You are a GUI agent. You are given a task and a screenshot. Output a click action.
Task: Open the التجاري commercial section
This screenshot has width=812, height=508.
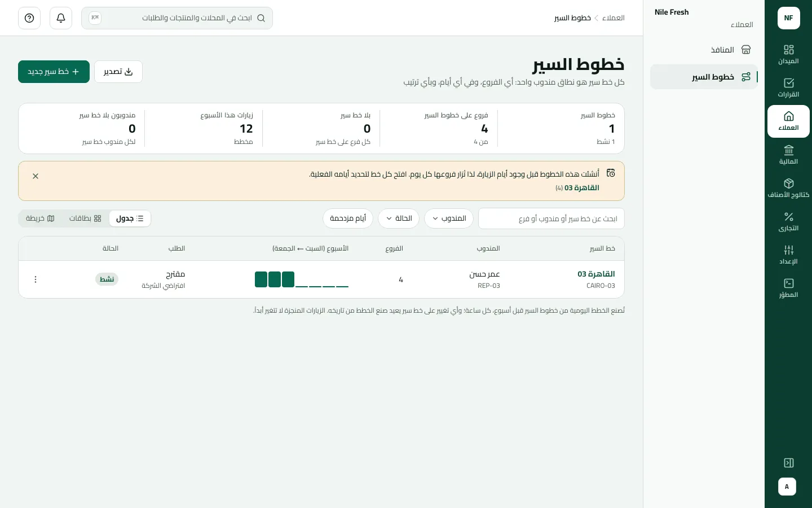coord(788,221)
